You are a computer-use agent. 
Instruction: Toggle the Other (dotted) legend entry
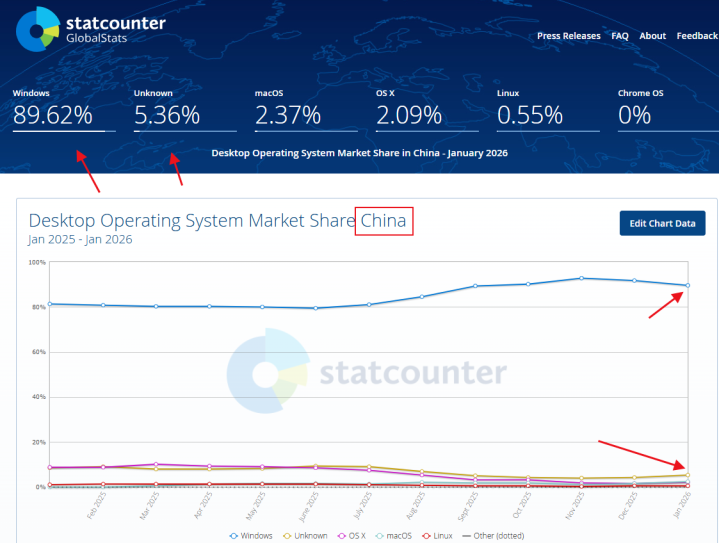coord(493,536)
